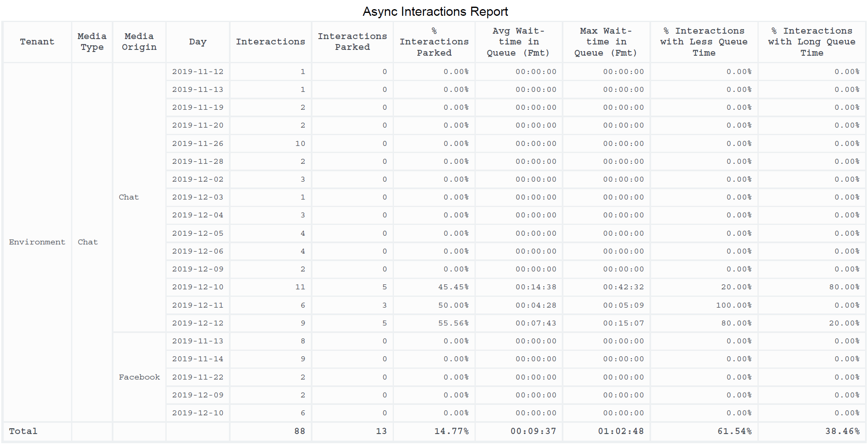Select the Facebook media origin cell
This screenshot has width=868, height=444.
(139, 377)
